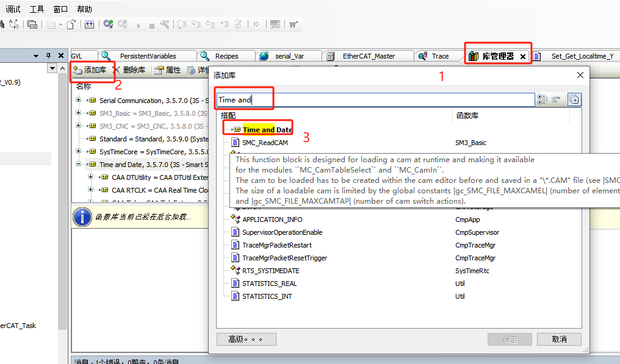This screenshot has height=364, width=620.
Task: Switch to the Trace tab
Action: [440, 56]
